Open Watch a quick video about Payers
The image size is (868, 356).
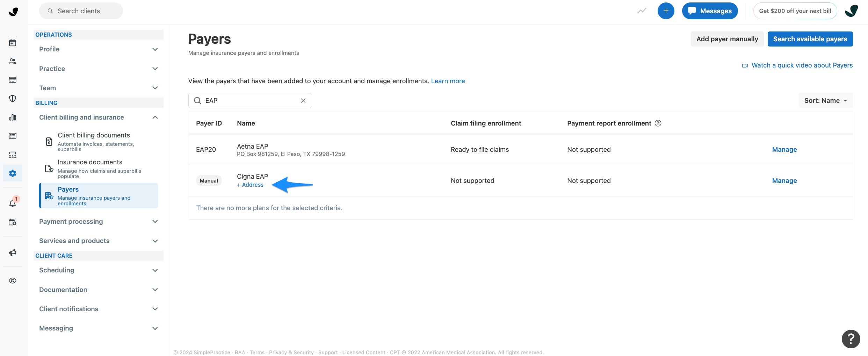click(x=797, y=65)
